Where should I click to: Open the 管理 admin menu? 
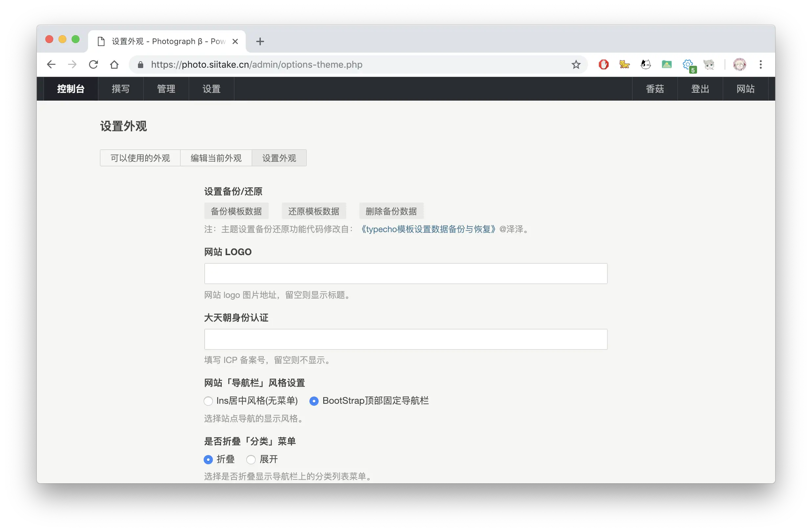point(166,89)
